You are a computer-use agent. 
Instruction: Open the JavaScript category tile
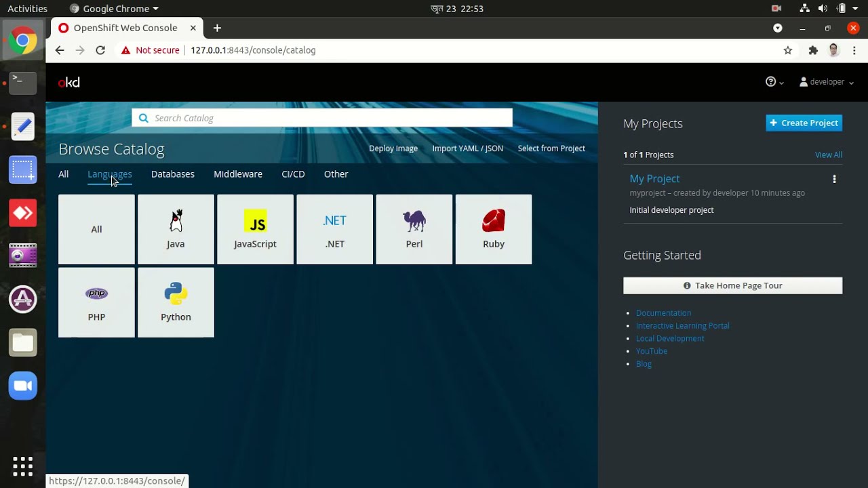point(255,229)
